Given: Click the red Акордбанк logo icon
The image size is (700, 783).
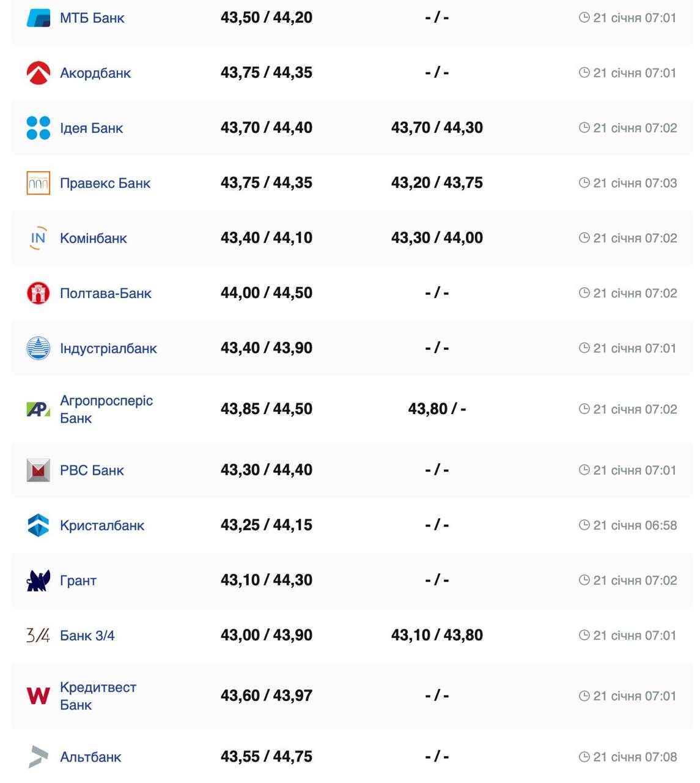Looking at the screenshot, I should tap(39, 73).
